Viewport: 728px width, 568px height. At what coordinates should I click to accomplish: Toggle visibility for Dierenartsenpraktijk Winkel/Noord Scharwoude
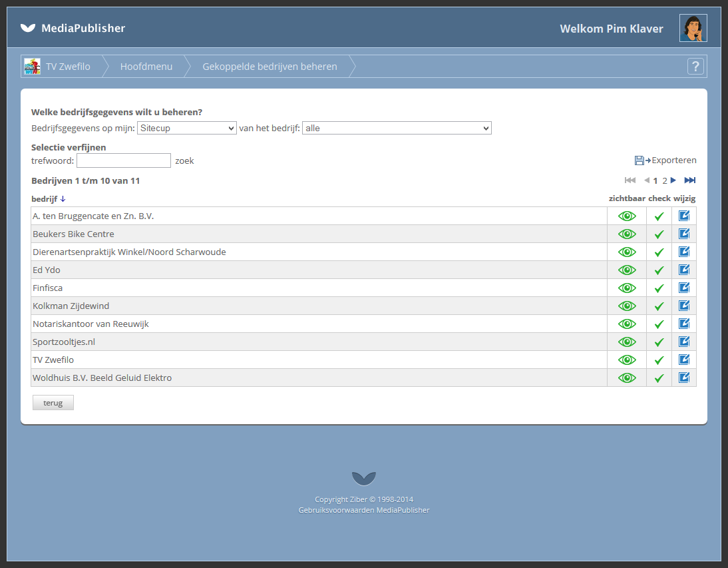[x=627, y=252]
